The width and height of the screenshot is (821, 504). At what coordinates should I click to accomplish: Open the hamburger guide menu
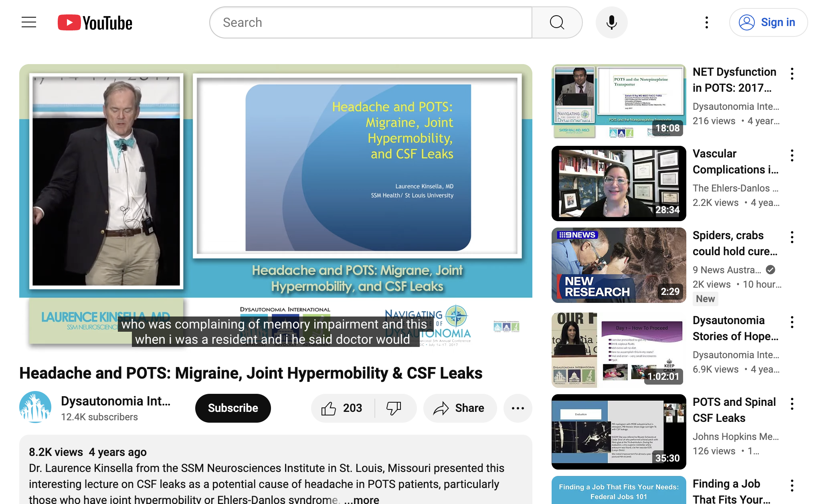(29, 22)
